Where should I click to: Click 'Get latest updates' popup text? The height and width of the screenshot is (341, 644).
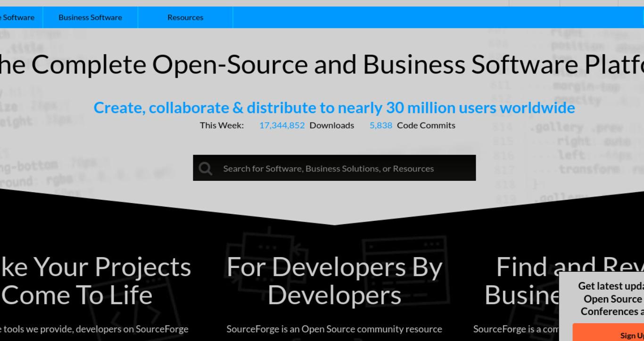(611, 299)
